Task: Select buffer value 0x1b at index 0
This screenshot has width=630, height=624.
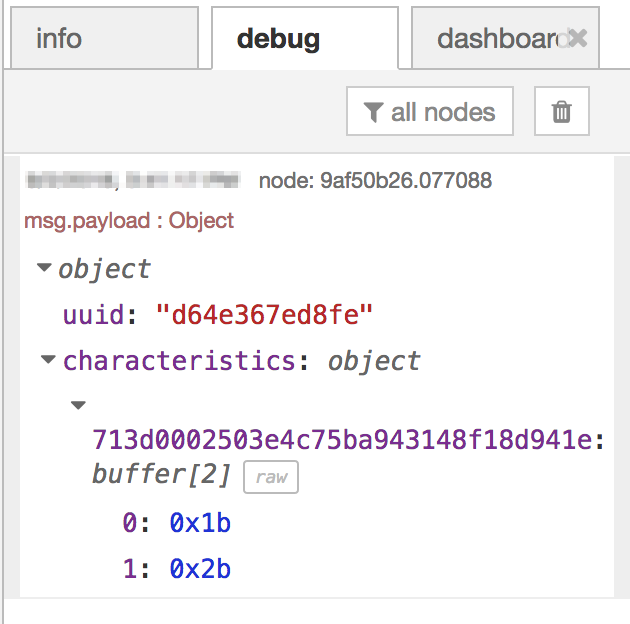Action: pos(200,523)
